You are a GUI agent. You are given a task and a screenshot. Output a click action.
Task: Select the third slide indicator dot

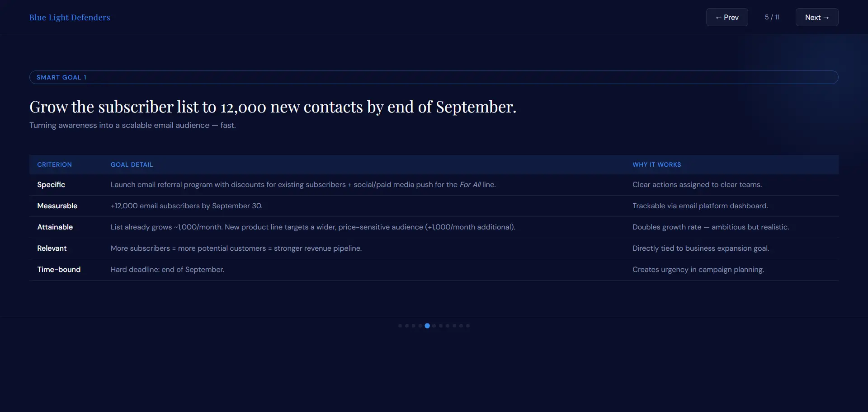(x=414, y=326)
